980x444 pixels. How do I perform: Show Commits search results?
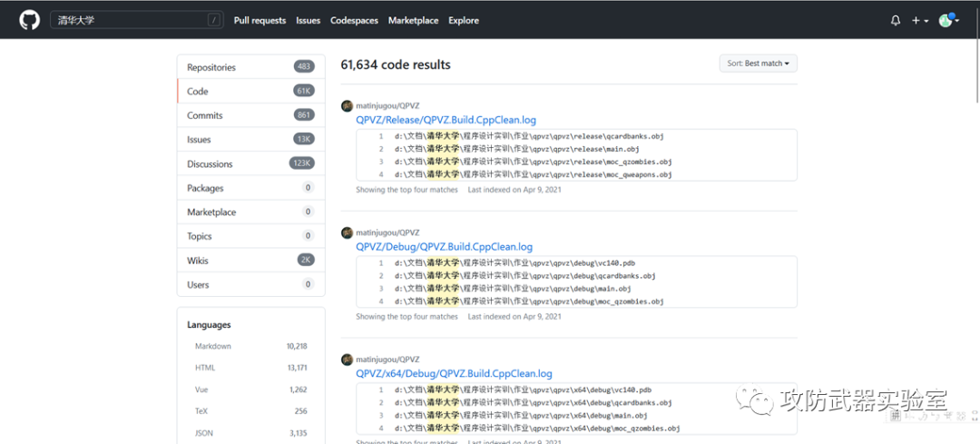pos(251,115)
